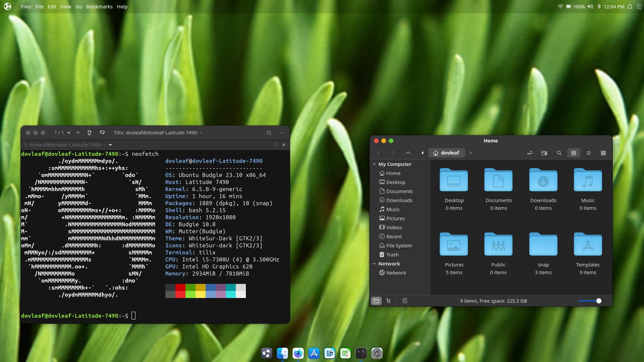Open Tilix terminal search magnifier

[x=269, y=133]
